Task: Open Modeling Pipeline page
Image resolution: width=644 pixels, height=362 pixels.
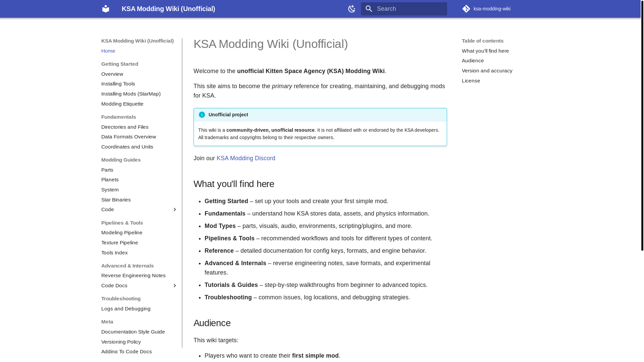Action: tap(122, 233)
